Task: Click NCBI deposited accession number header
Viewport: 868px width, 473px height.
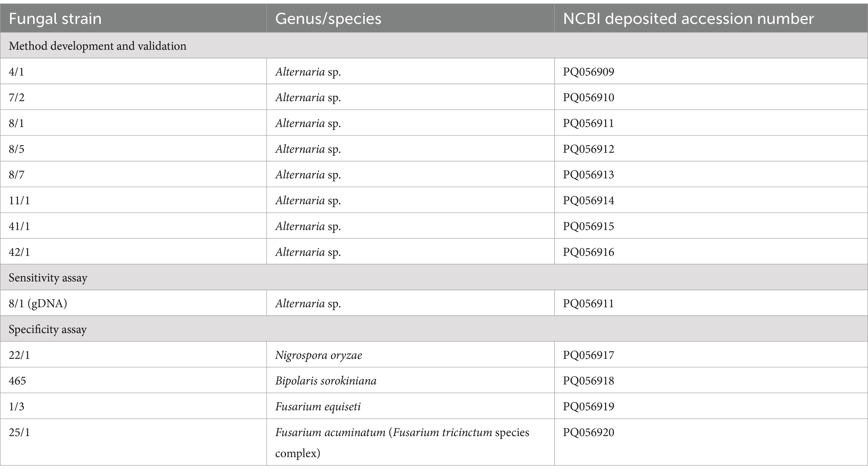Action: [x=711, y=18]
